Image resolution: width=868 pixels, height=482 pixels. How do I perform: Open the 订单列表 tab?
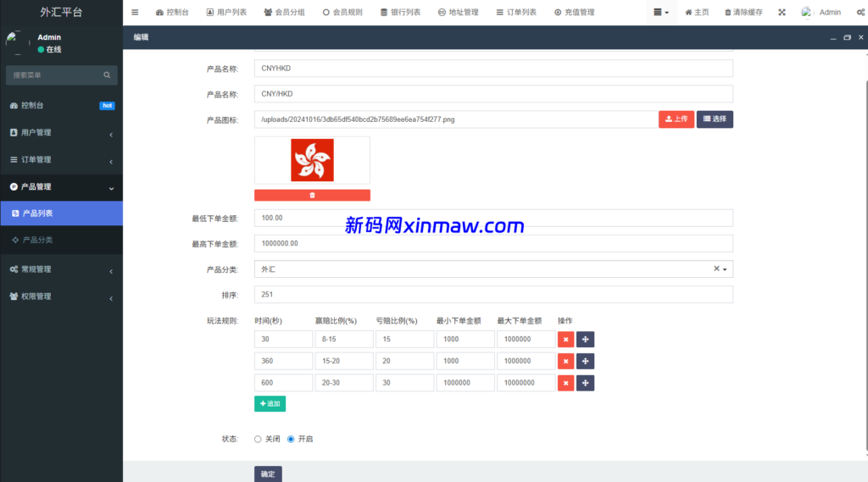pos(516,12)
